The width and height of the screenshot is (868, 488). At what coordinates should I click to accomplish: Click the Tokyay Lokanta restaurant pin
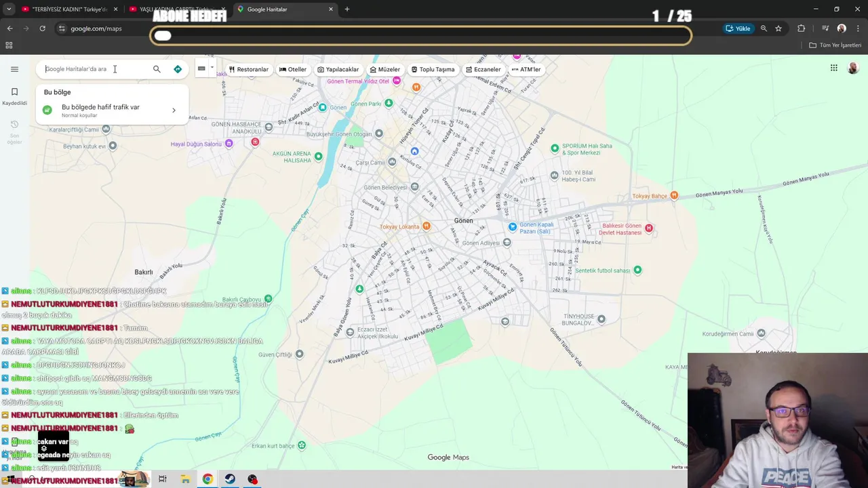(426, 226)
